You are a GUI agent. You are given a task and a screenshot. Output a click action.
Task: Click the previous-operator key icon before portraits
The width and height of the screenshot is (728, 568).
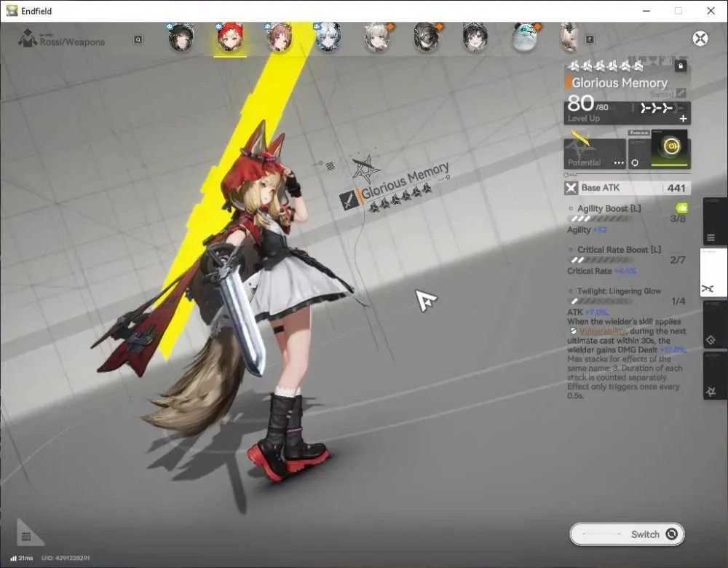[x=138, y=40]
